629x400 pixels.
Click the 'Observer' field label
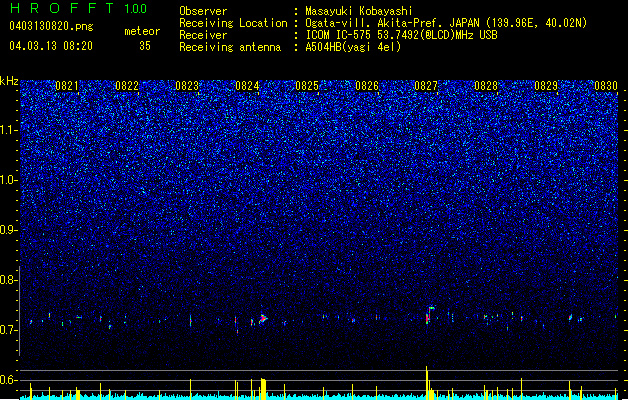(x=203, y=11)
